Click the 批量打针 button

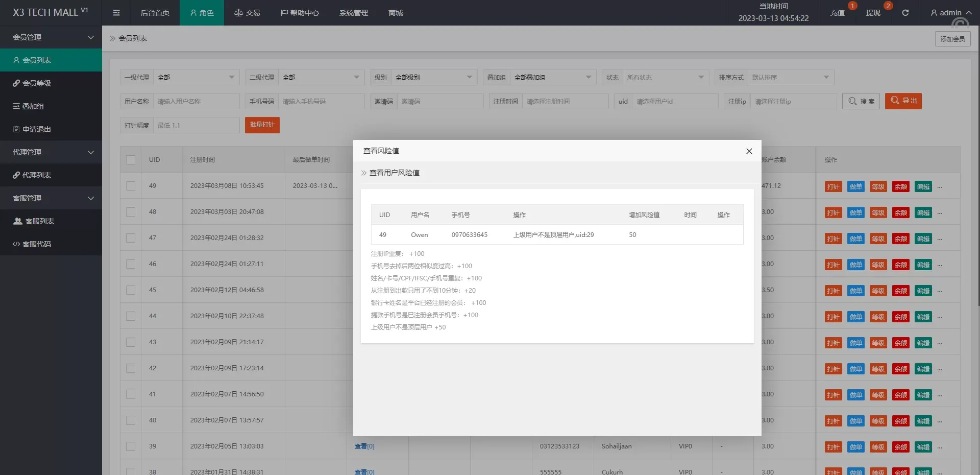(262, 125)
